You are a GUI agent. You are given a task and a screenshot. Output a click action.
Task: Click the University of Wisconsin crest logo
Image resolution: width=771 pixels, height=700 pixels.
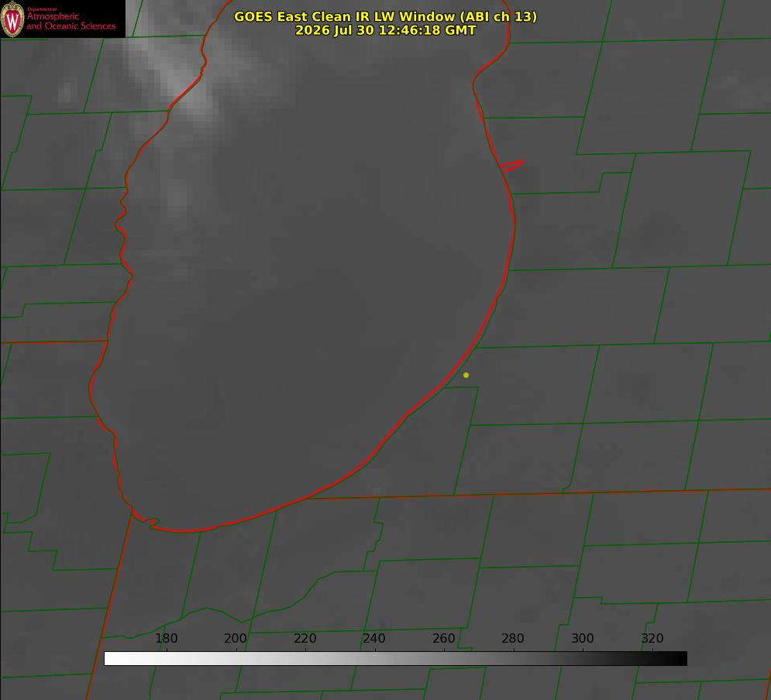coord(12,19)
